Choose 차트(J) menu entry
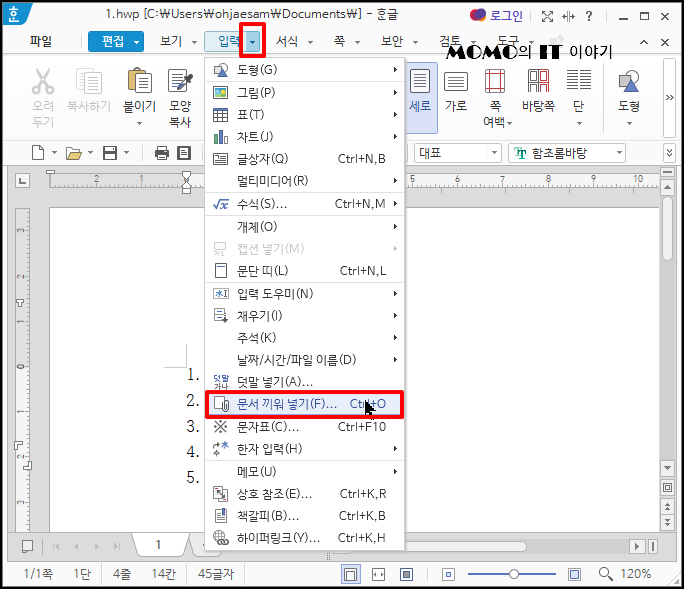 304,137
